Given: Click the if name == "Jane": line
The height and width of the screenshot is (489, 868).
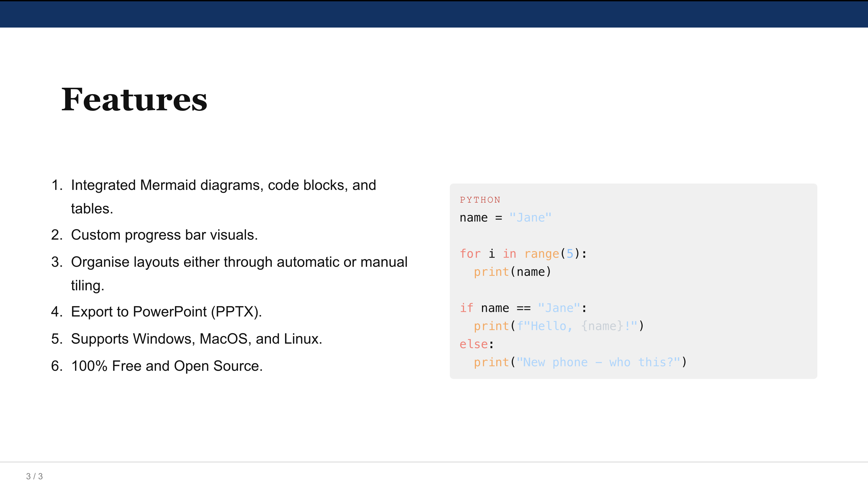Looking at the screenshot, I should tap(523, 308).
